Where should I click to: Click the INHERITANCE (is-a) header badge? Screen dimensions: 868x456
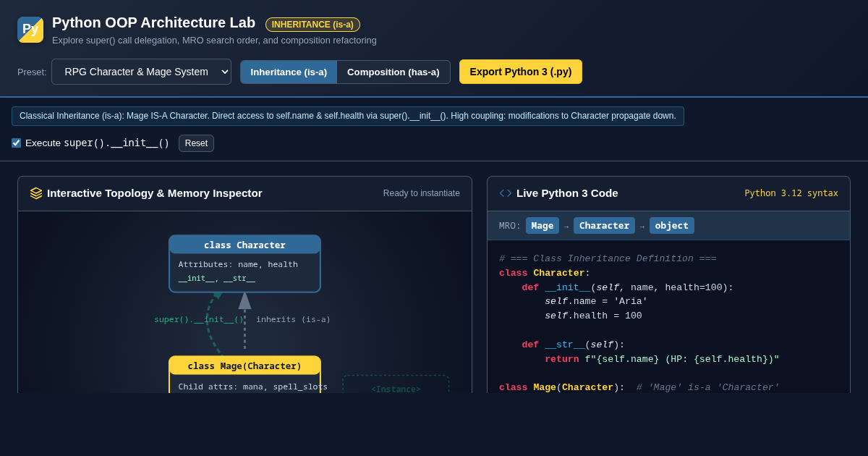point(312,25)
